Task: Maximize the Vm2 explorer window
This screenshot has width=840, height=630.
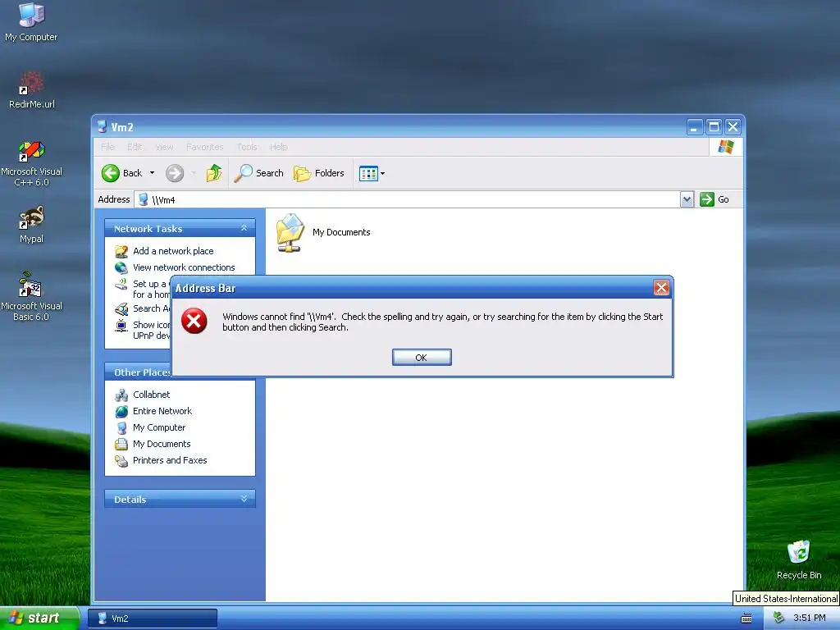Action: [714, 127]
